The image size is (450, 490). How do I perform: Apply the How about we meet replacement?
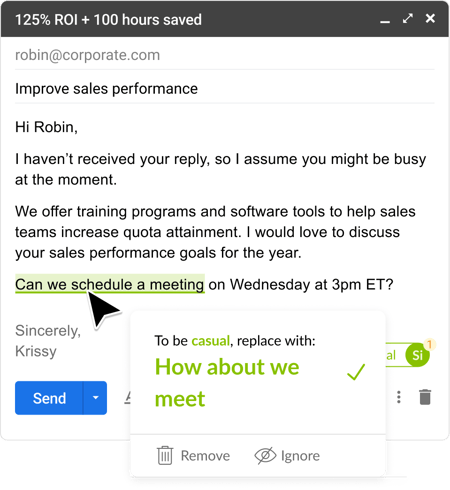coord(227,382)
